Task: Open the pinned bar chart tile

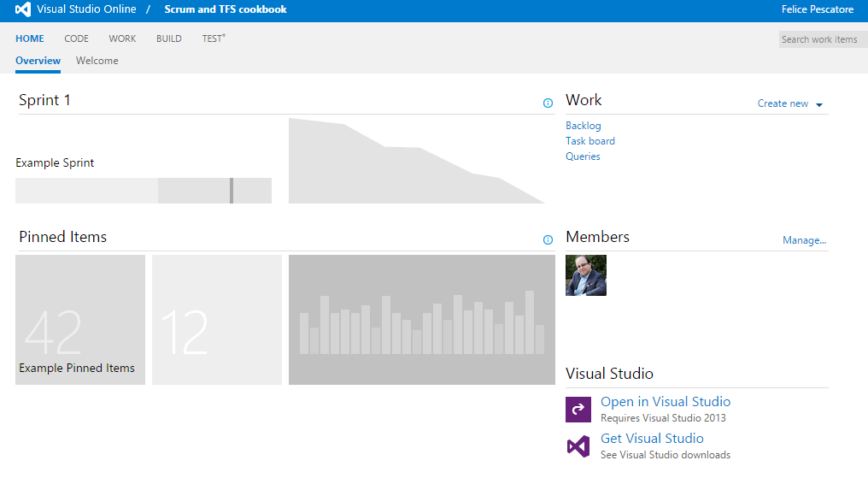Action: tap(422, 320)
